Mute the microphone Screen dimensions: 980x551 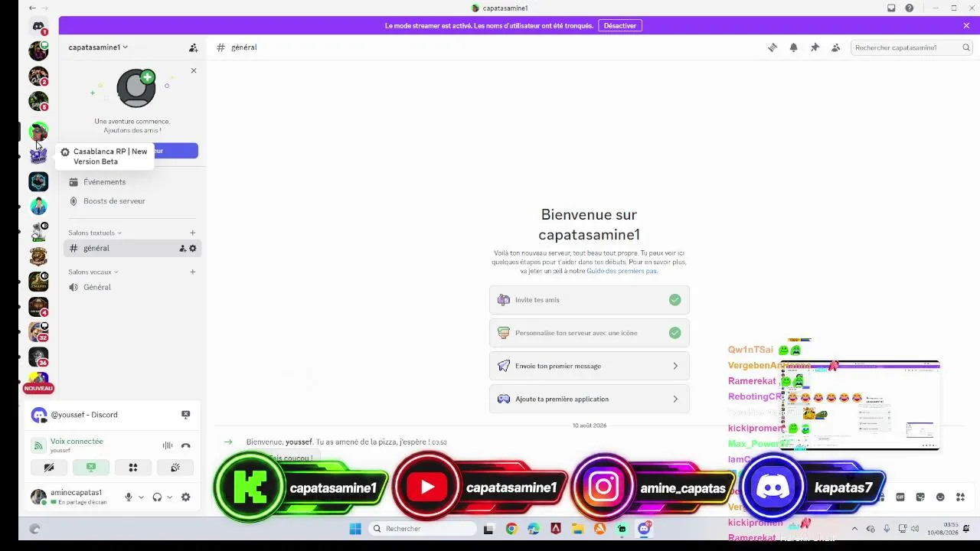(x=129, y=497)
